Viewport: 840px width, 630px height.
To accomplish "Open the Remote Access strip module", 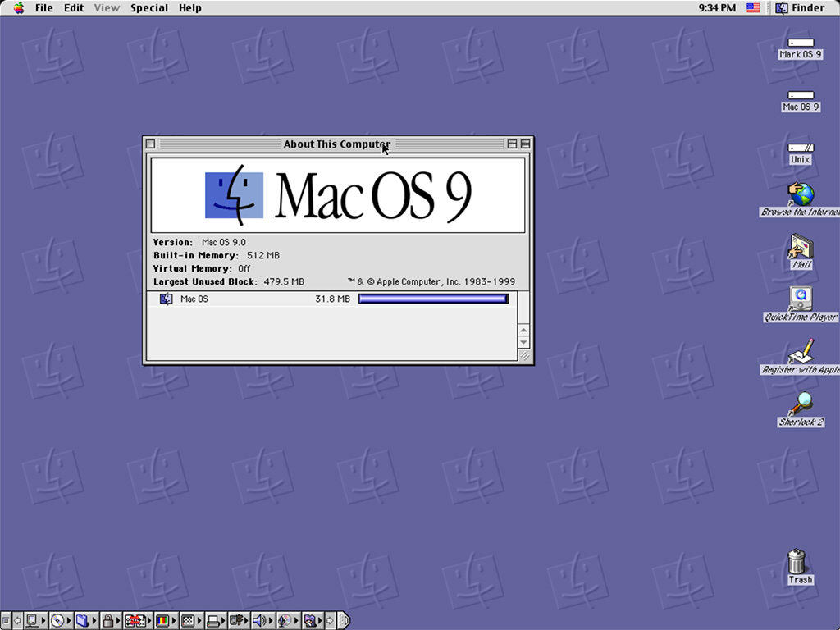I will (138, 621).
